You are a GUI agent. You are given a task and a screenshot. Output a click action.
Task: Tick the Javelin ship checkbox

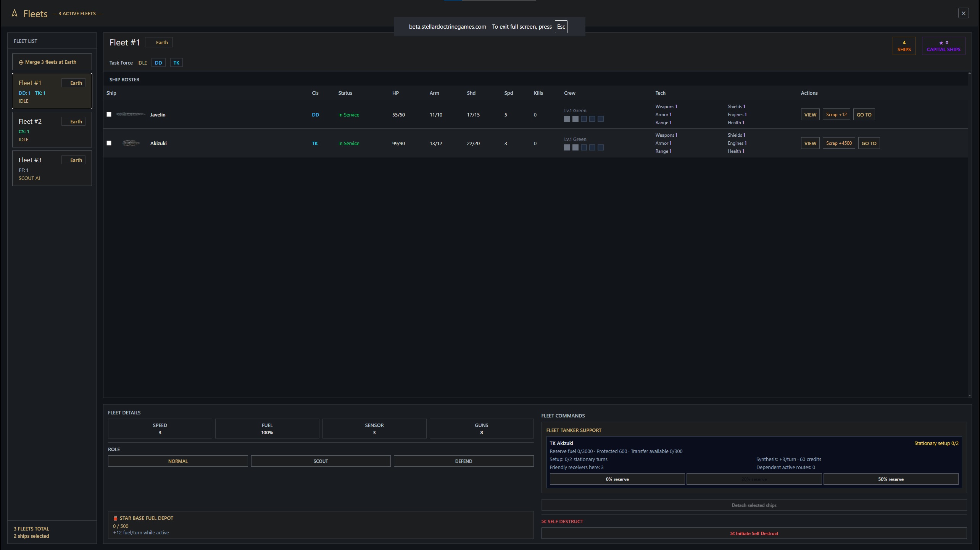coord(109,114)
